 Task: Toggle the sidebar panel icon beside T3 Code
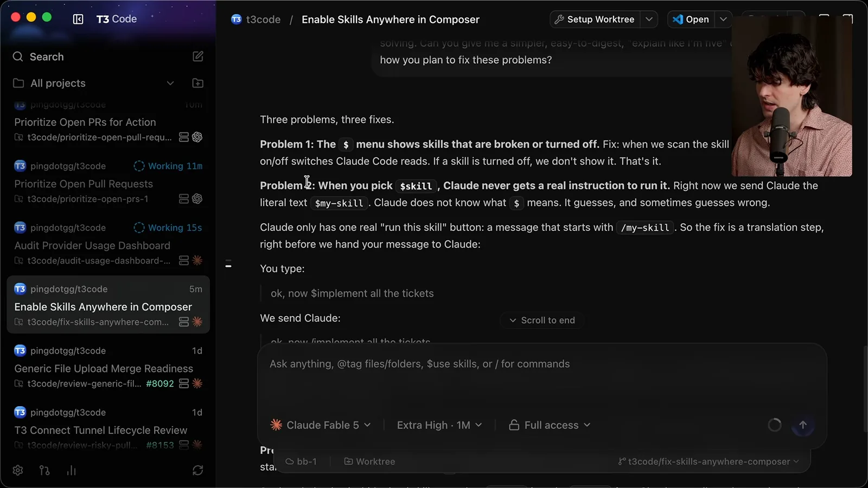click(x=78, y=19)
